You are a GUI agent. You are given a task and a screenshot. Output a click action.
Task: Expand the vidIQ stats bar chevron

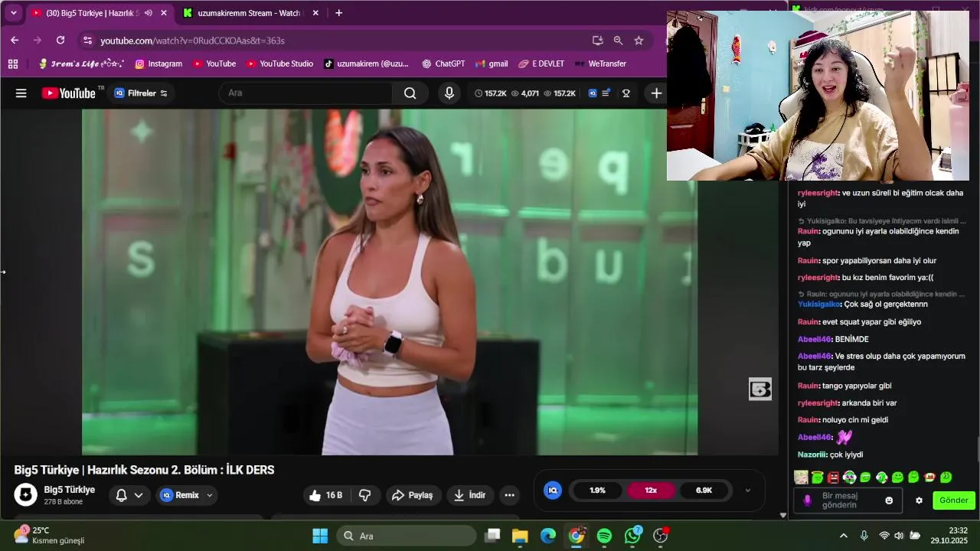tap(748, 491)
